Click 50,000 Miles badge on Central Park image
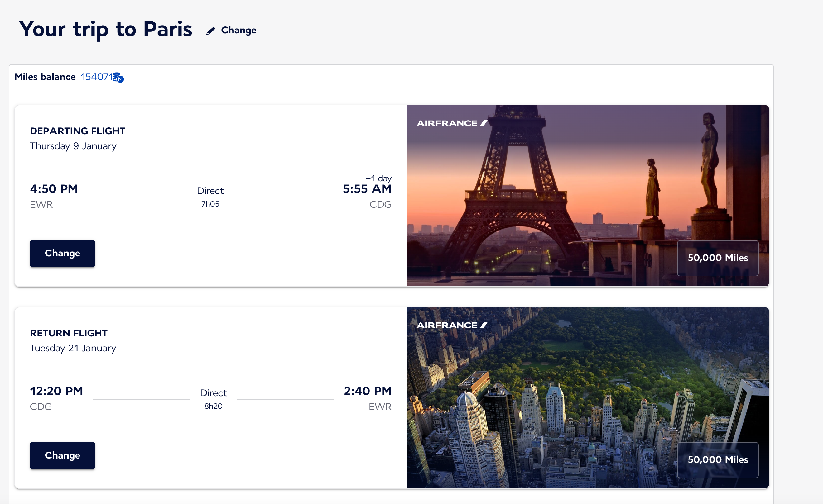This screenshot has width=823, height=504. (x=717, y=459)
